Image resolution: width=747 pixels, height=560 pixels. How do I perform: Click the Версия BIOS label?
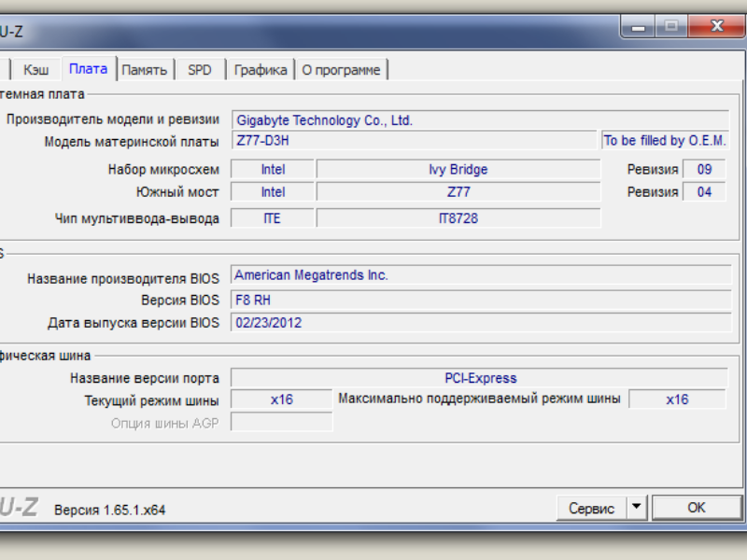pos(180,300)
